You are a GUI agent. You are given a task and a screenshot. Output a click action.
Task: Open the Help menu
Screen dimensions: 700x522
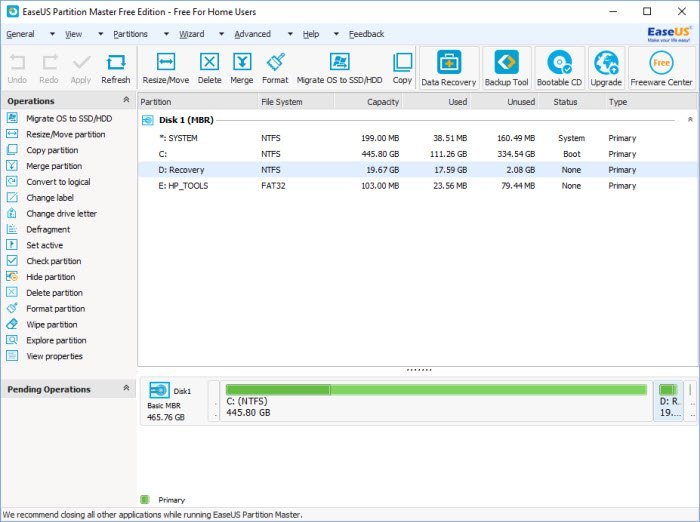pos(311,34)
